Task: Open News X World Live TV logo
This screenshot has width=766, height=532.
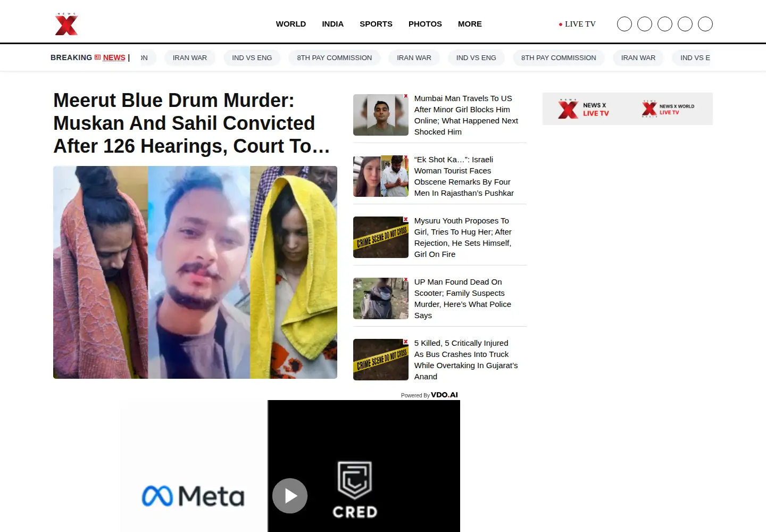Action: pos(668,109)
